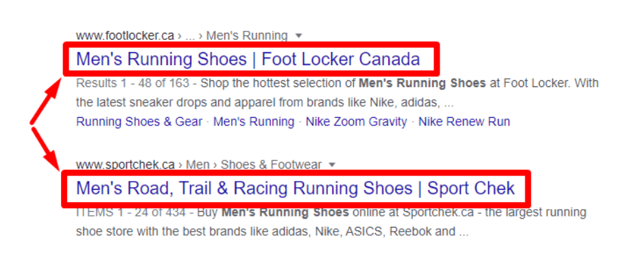Open the Men's Running sitelink under Foot Locker
Screen dimensions: 644x257
[254, 122]
